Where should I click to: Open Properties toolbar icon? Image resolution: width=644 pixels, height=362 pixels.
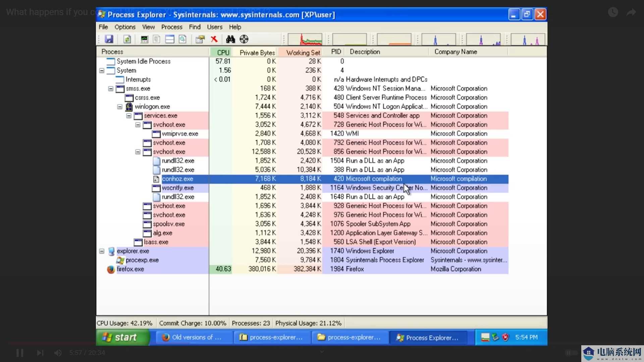pyautogui.click(x=200, y=39)
